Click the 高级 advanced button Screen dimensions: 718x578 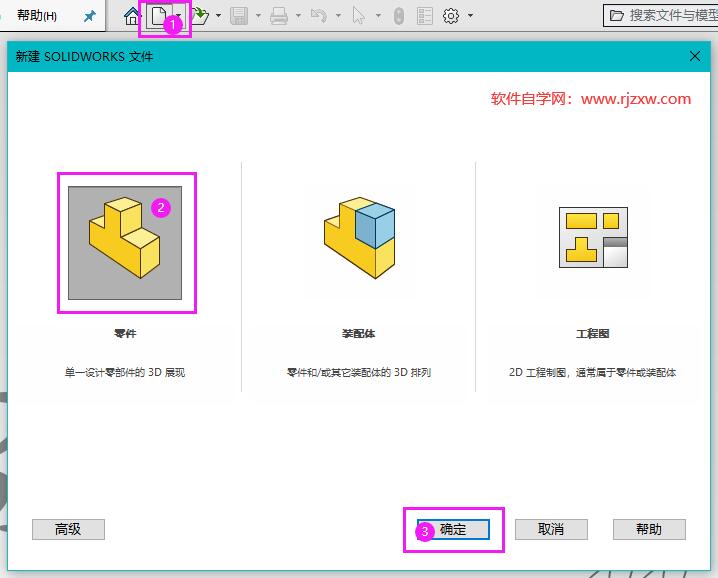[68, 529]
